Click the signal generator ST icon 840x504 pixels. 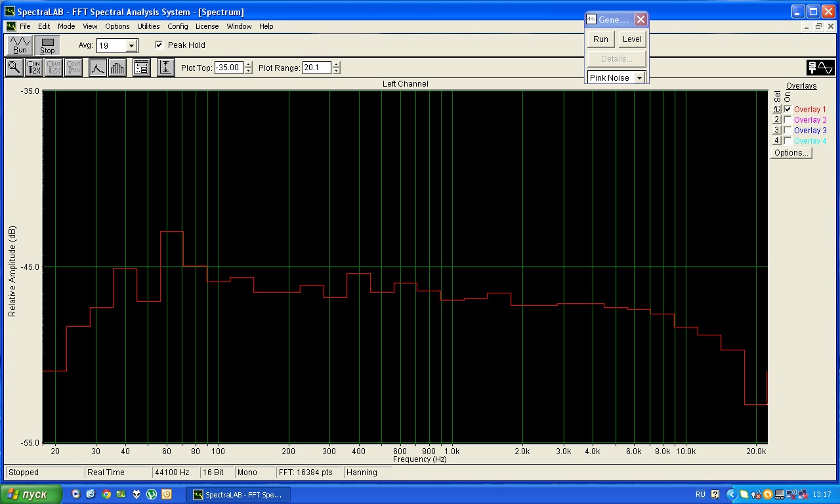pos(820,68)
